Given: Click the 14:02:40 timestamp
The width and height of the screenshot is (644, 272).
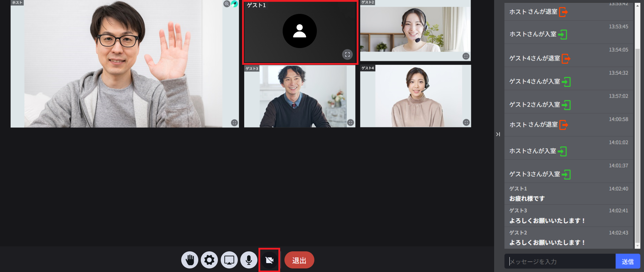Looking at the screenshot, I should coord(618,189).
